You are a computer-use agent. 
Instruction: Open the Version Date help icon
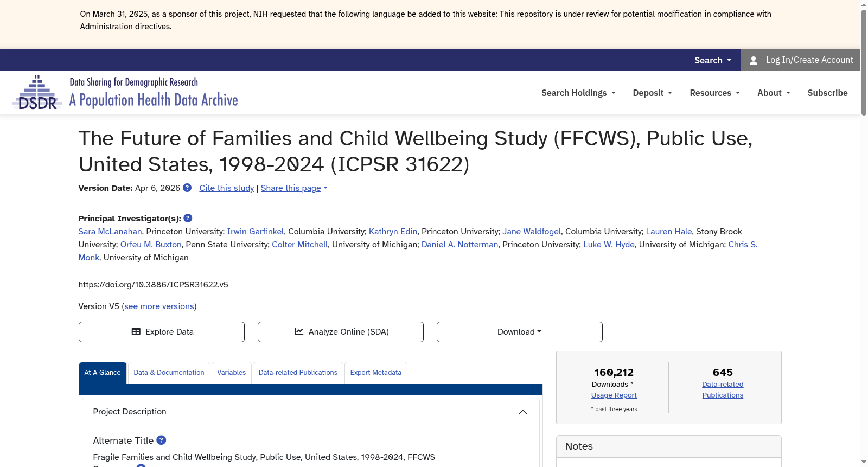[x=187, y=188]
